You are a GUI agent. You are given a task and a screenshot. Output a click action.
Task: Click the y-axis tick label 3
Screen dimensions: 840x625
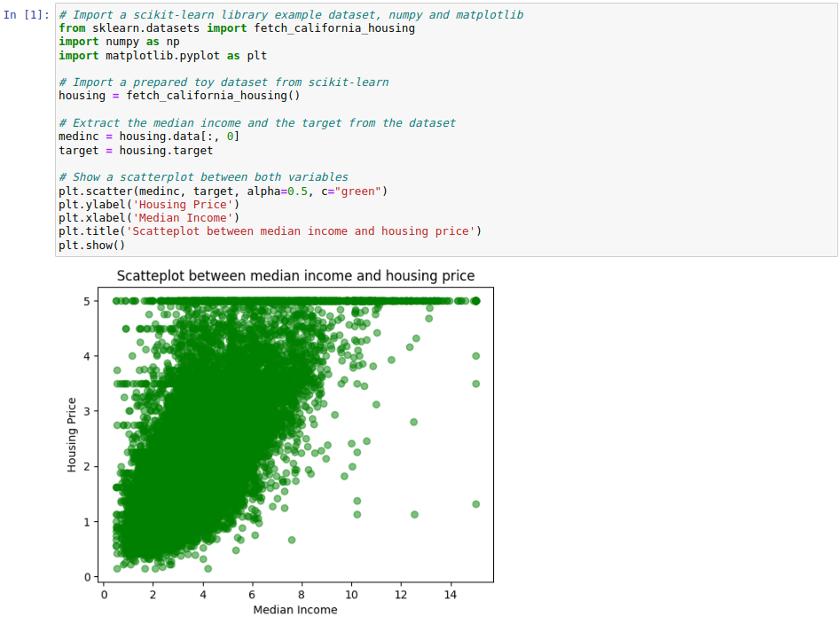[87, 411]
